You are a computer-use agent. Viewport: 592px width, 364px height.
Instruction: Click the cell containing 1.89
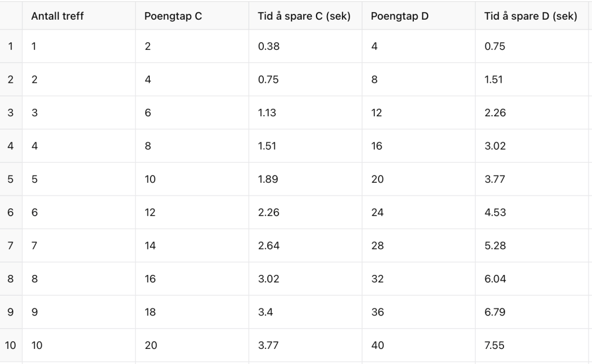268,179
